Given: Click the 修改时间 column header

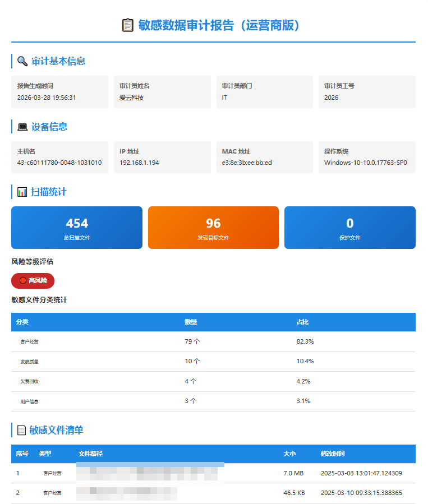Looking at the screenshot, I should (333, 454).
